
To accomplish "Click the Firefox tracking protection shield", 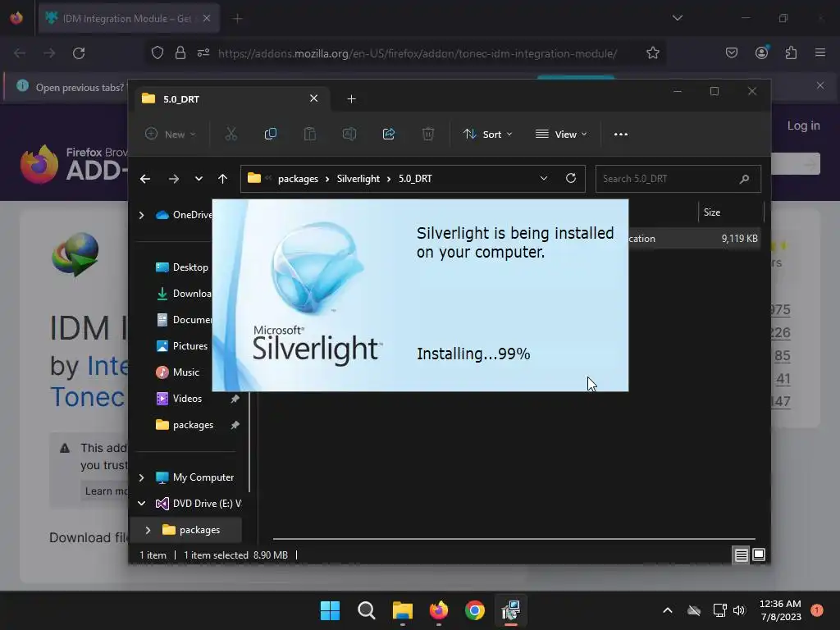I will [157, 52].
